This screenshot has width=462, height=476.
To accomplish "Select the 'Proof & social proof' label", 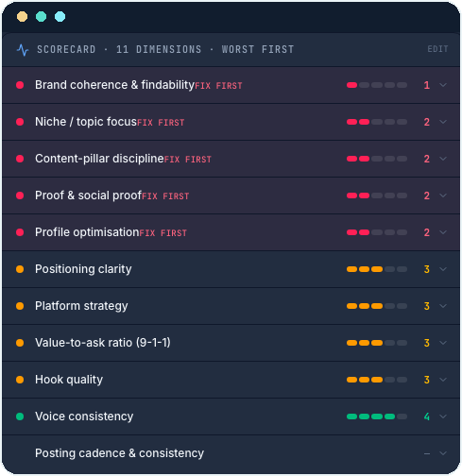I will click(88, 195).
